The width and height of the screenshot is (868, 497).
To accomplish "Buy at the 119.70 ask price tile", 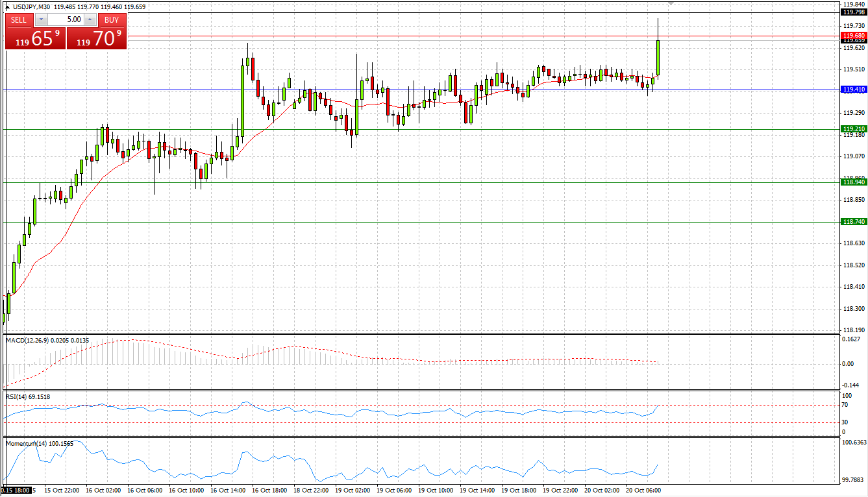I will click(97, 38).
